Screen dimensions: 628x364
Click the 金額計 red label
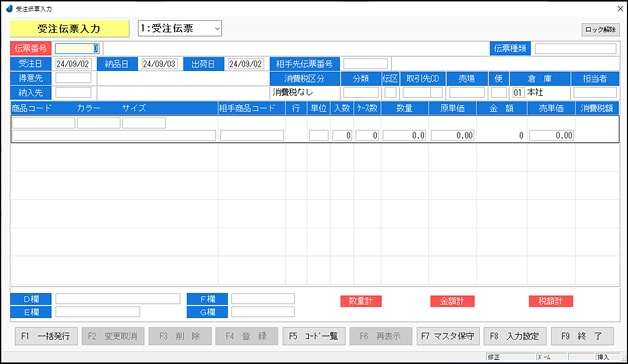click(452, 301)
